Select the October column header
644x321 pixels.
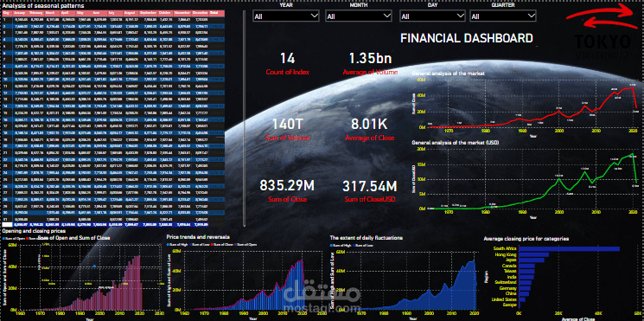tap(165, 13)
